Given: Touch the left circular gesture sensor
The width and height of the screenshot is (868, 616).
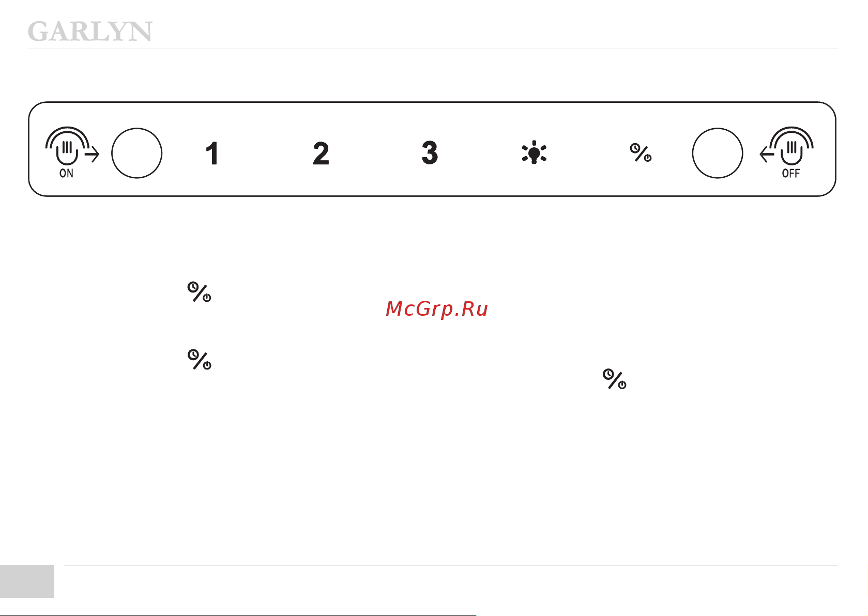Looking at the screenshot, I should coord(137,153).
